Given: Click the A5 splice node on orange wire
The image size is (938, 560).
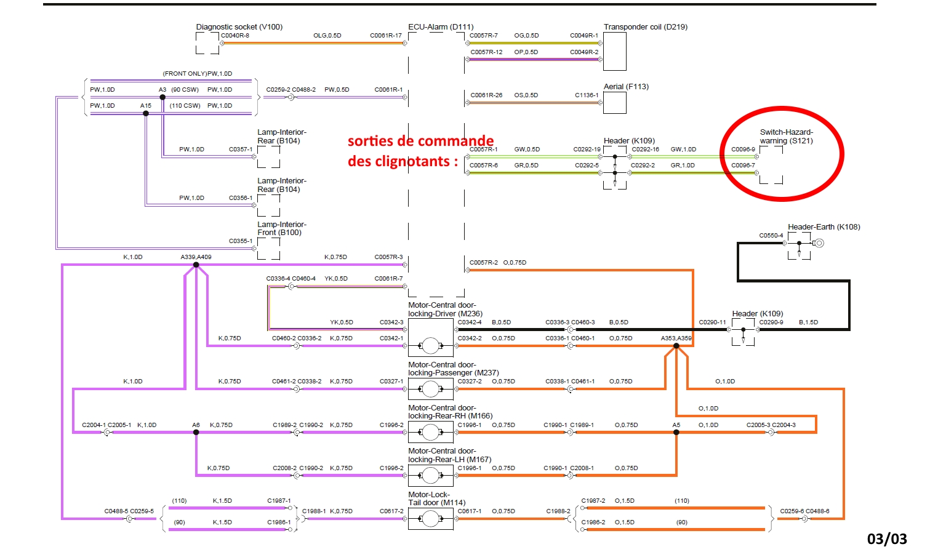Looking at the screenshot, I should point(676,433).
